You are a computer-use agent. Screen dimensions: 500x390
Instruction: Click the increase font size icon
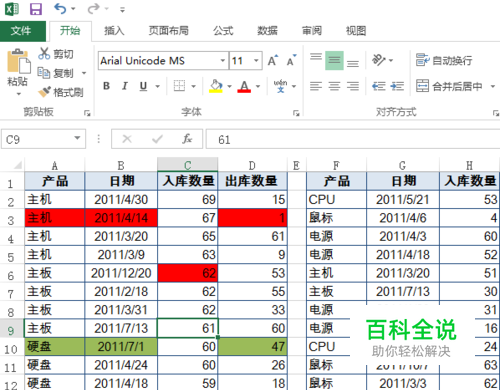pyautogui.click(x=273, y=61)
